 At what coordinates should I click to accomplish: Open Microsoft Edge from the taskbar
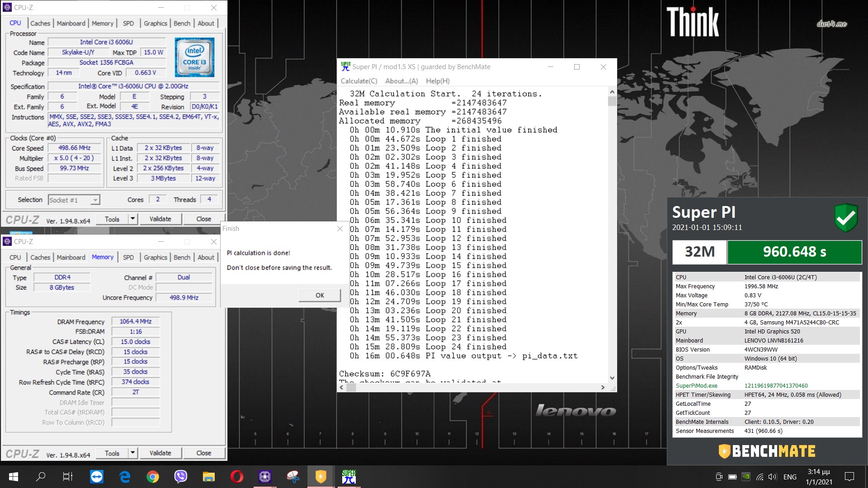(x=125, y=477)
